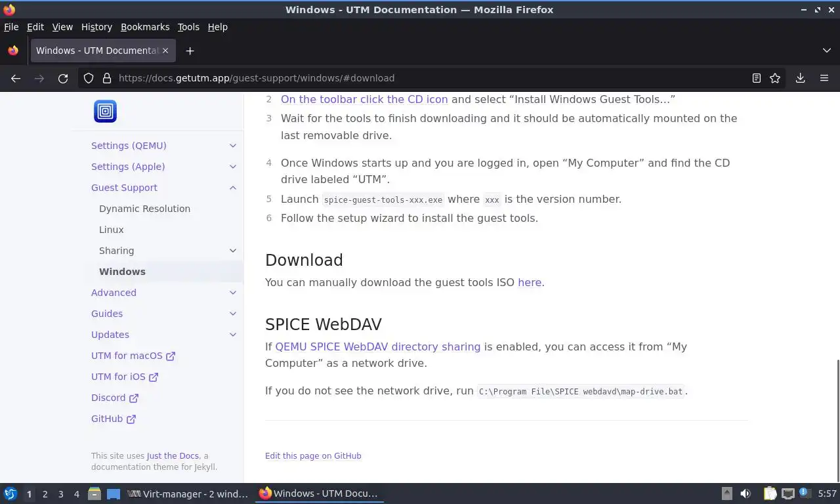The width and height of the screenshot is (840, 504).
Task: Reload the current page
Action: point(63,78)
